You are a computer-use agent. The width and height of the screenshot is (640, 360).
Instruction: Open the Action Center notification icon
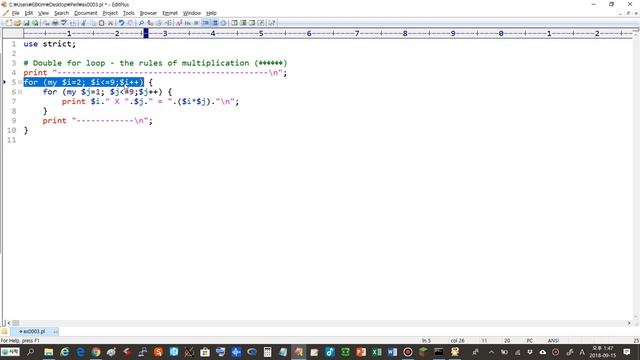627,352
